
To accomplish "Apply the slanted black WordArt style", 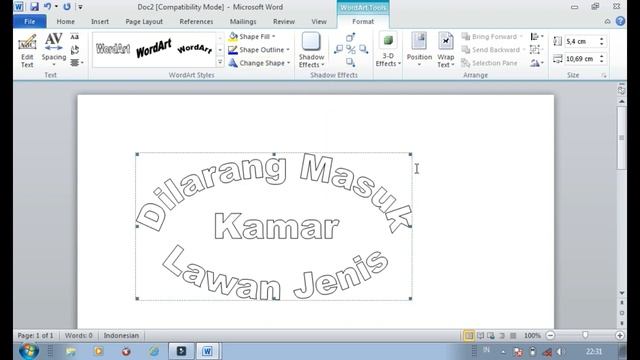I will pyautogui.click(x=154, y=49).
